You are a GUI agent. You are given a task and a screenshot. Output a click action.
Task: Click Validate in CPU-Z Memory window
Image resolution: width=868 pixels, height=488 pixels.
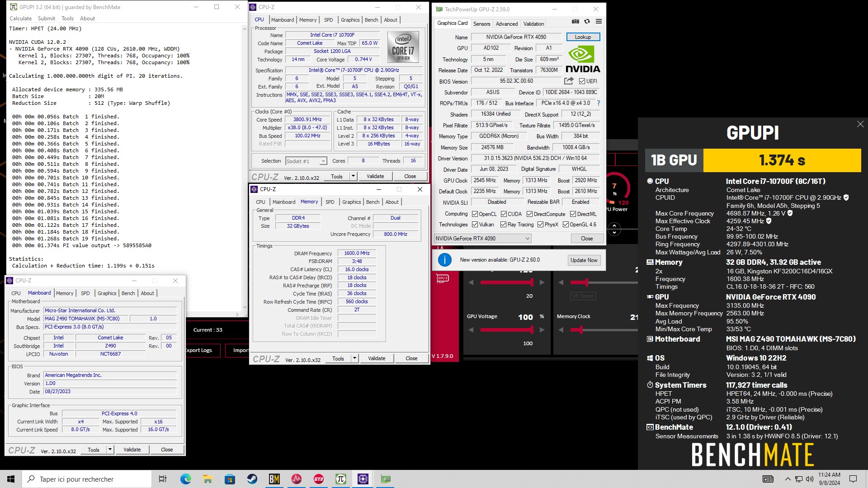(377, 358)
